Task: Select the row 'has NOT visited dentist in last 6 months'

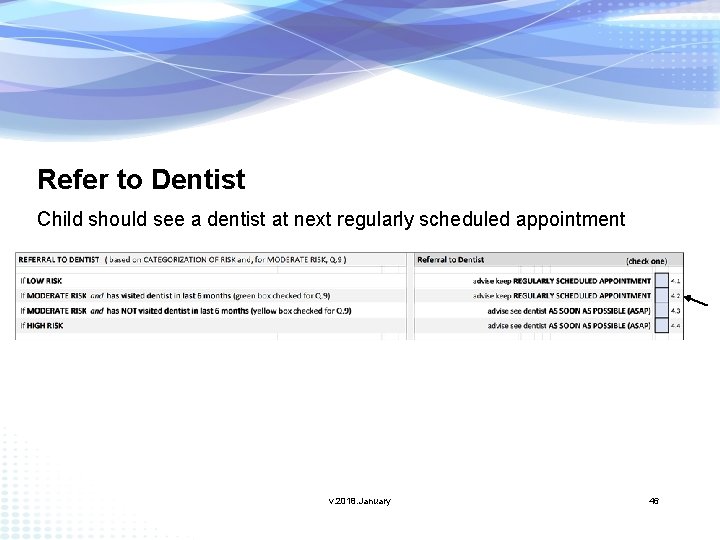Action: [x=186, y=311]
